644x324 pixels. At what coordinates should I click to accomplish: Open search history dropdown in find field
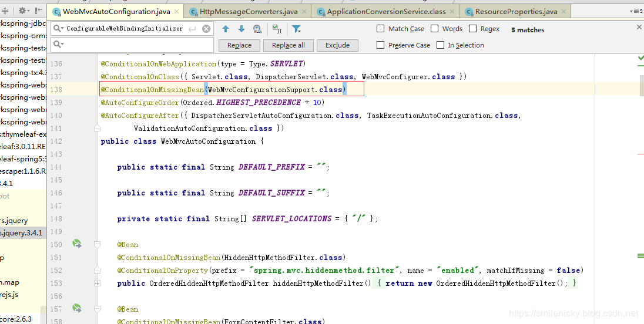(x=58, y=29)
